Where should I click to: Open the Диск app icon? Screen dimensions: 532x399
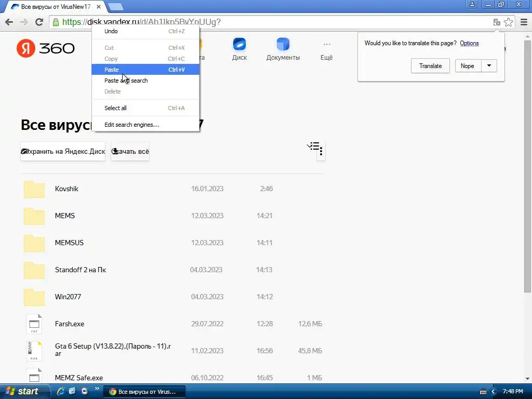coord(240,44)
